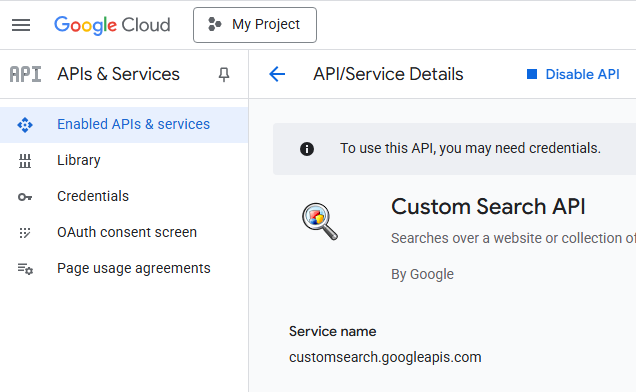Go to Credentials page
The height and width of the screenshot is (392, 636).
[124, 196]
